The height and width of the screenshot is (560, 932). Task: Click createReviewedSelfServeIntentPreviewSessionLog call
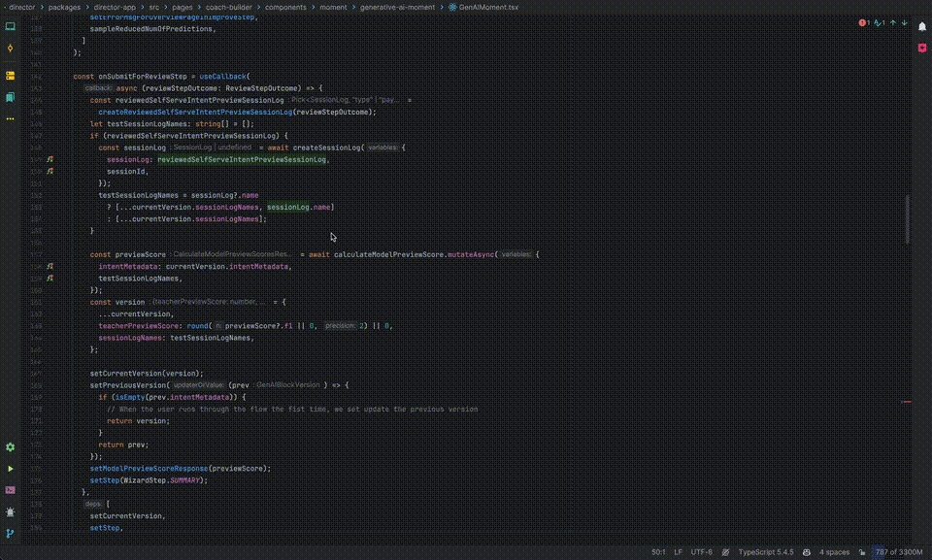(195, 112)
